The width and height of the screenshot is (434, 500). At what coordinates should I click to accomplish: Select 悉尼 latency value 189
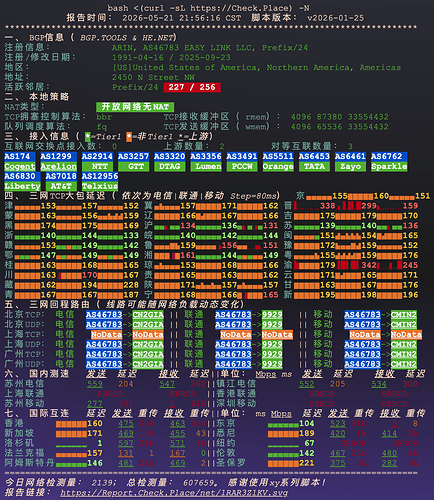tap(307, 433)
